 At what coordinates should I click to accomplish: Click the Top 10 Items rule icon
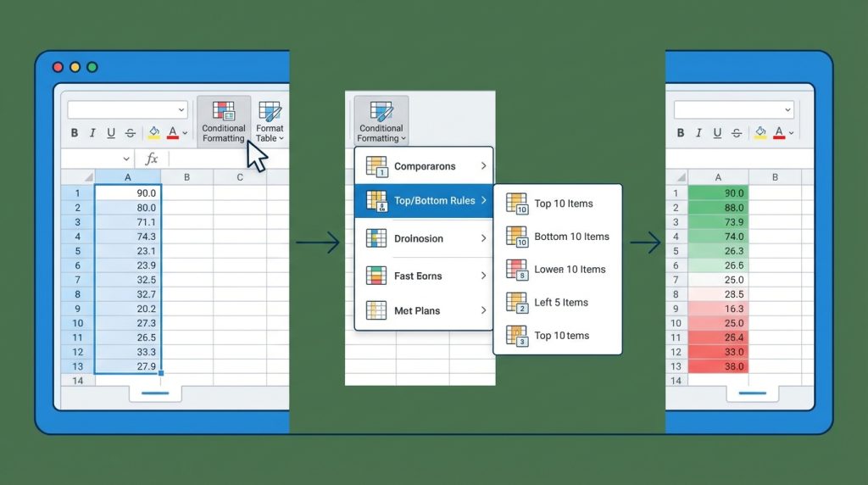pos(516,203)
